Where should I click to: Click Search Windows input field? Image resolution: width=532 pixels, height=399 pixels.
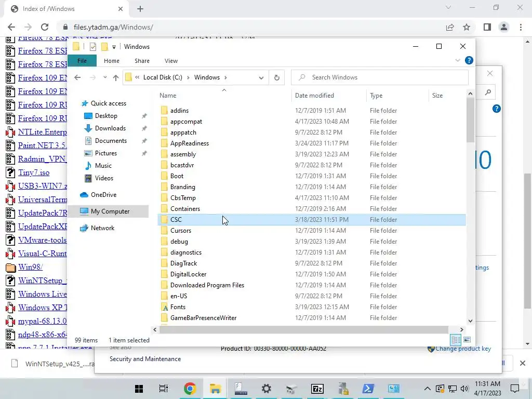380,77
